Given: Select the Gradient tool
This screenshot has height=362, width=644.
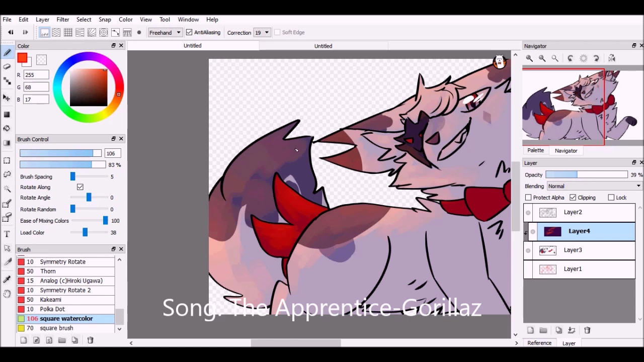Looking at the screenshot, I should point(7,143).
